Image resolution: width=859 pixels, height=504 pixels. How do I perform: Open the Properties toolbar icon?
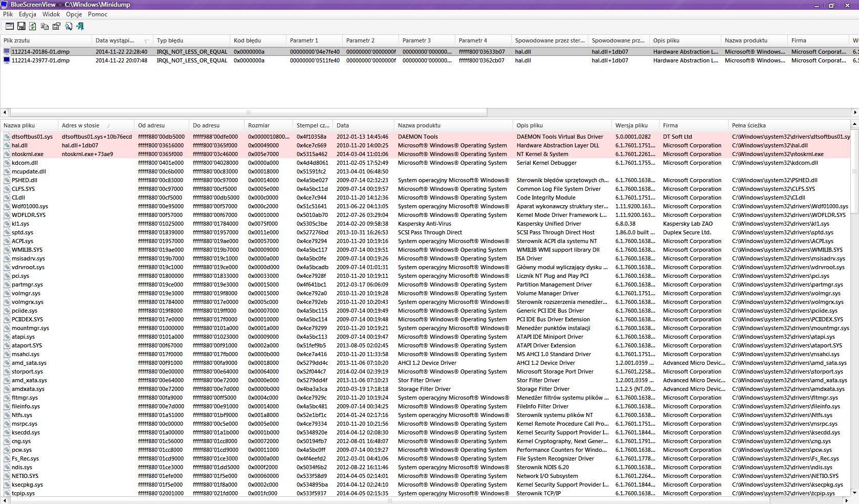click(56, 26)
